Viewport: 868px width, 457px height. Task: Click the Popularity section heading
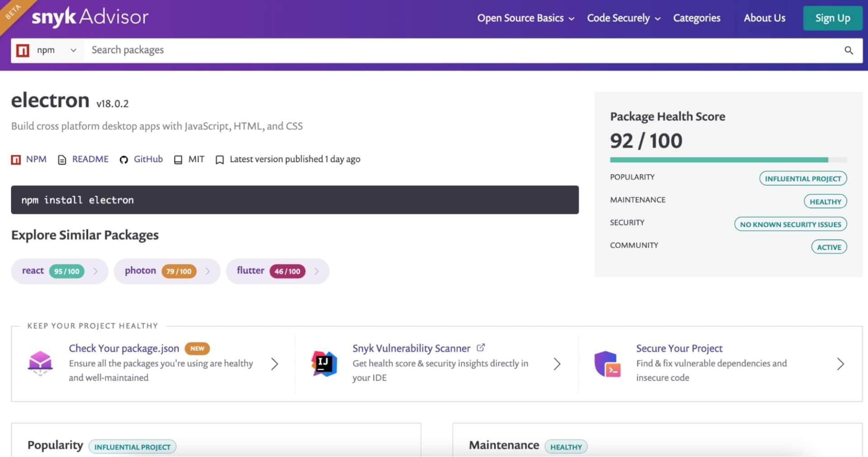click(55, 445)
